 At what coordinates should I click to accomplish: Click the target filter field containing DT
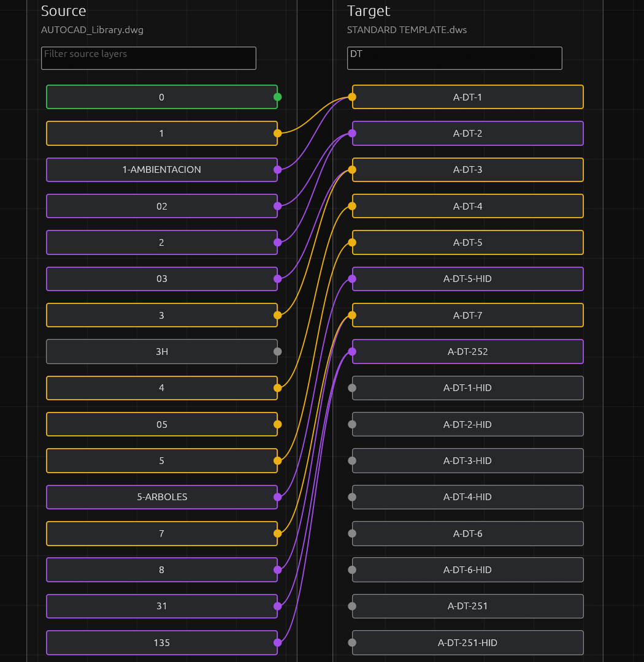[x=454, y=58]
